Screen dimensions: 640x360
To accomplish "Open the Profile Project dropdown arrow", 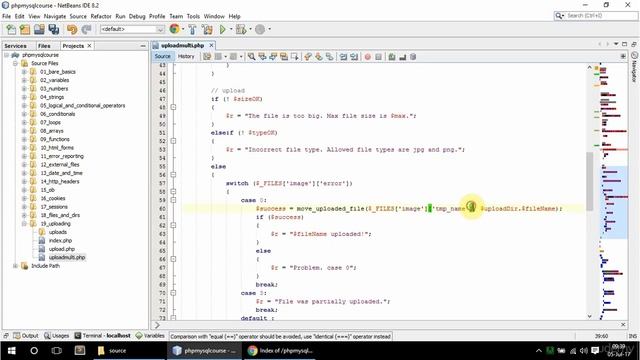I will pyautogui.click(x=269, y=29).
